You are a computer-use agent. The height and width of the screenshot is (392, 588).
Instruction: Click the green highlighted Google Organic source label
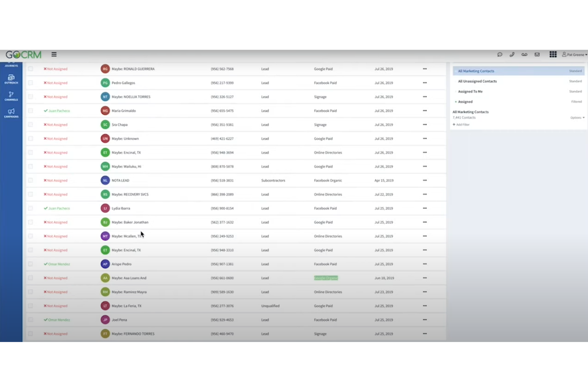click(x=326, y=278)
